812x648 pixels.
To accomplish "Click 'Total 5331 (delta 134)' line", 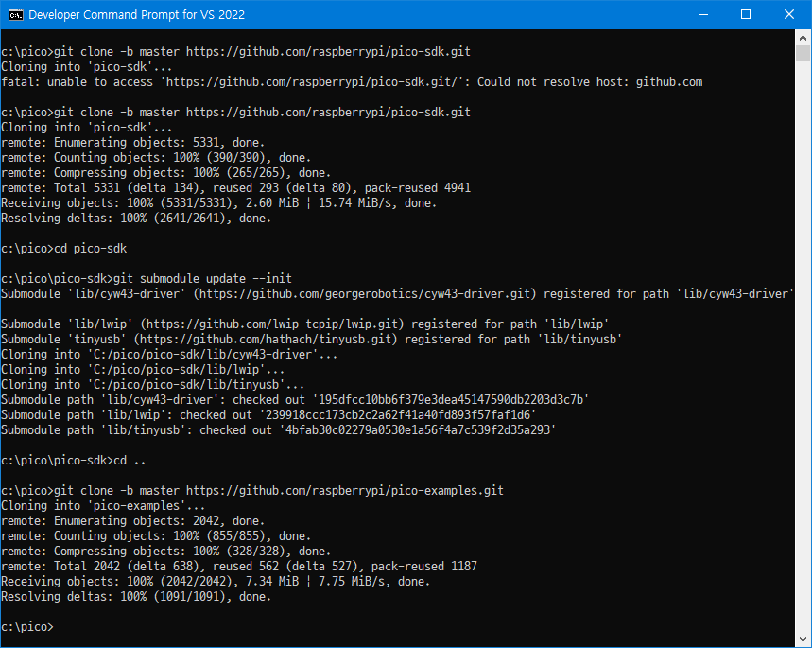I will point(235,187).
